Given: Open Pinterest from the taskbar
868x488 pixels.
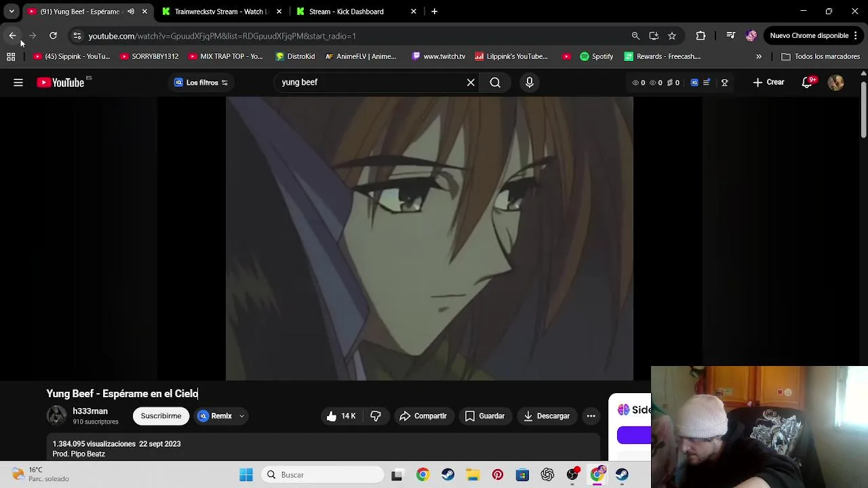Looking at the screenshot, I should (x=498, y=475).
